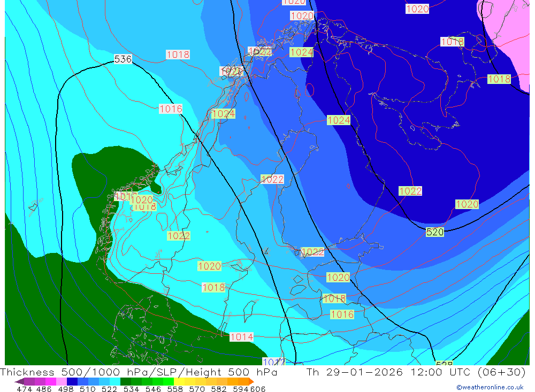Click the legend value 522
The width and height of the screenshot is (535, 392).
tap(109, 389)
